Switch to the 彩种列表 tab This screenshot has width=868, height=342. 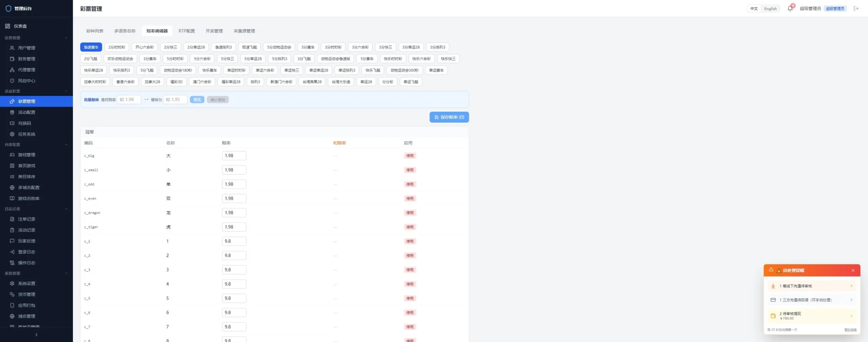pyautogui.click(x=95, y=31)
